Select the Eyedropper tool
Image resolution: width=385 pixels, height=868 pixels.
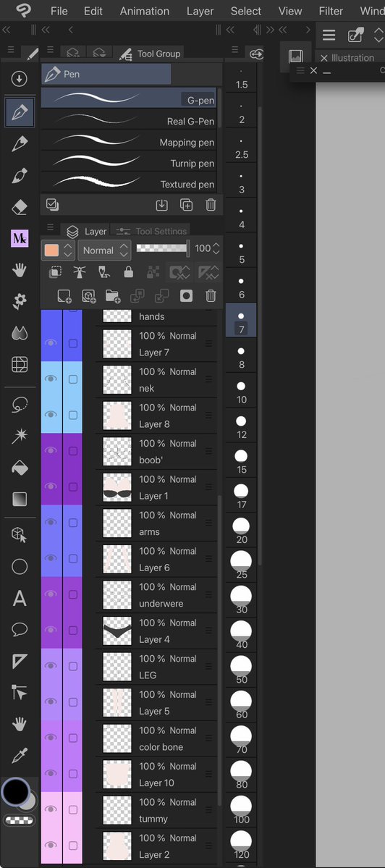20,755
